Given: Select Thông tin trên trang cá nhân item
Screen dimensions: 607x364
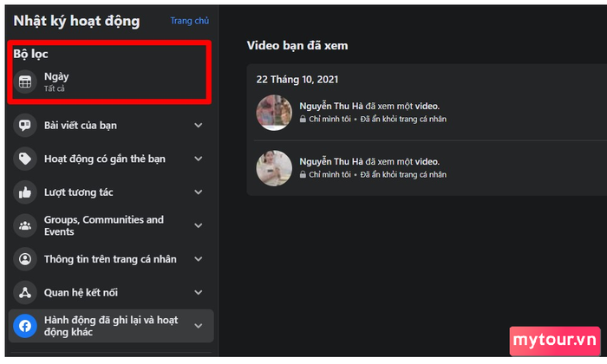Looking at the screenshot, I should coord(111,259).
